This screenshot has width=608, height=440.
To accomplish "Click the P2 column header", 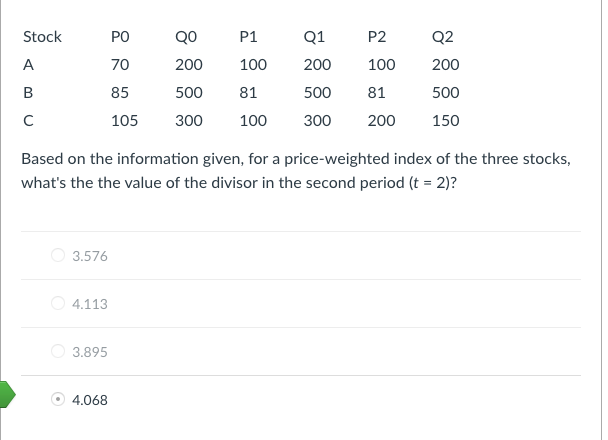I will [x=377, y=37].
